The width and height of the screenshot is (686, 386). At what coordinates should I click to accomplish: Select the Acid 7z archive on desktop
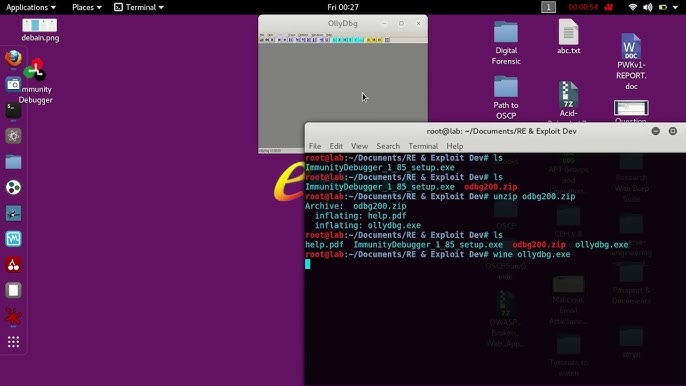568,101
